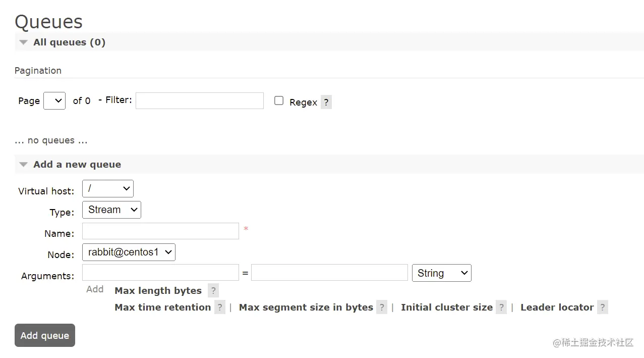644x358 pixels.
Task: Open the Virtual host dropdown
Action: click(108, 189)
